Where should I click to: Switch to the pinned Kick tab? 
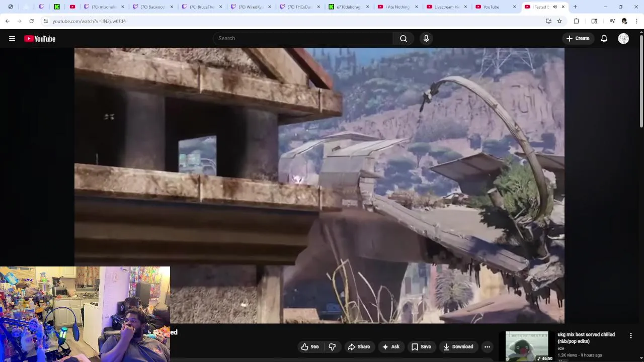57,7
